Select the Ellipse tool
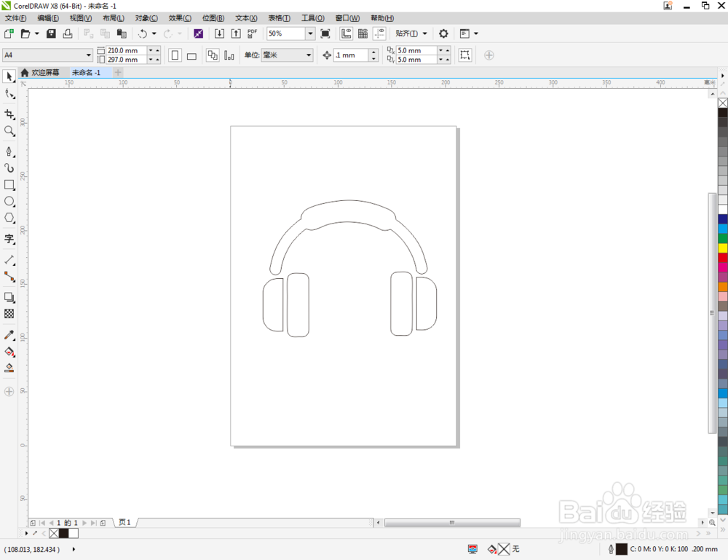728x560 pixels. click(x=9, y=201)
